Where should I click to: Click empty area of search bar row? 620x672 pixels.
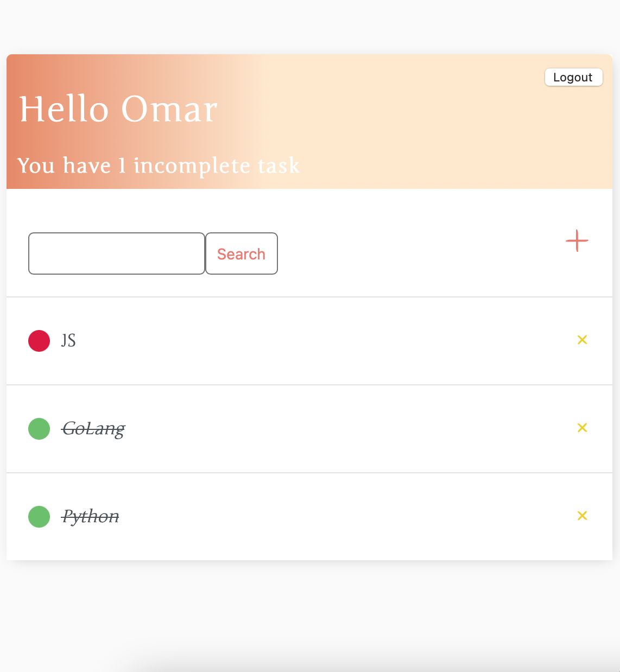coord(418,253)
